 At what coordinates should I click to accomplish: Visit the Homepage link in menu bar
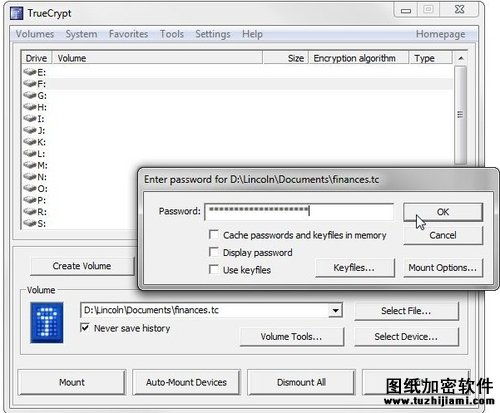click(x=440, y=34)
